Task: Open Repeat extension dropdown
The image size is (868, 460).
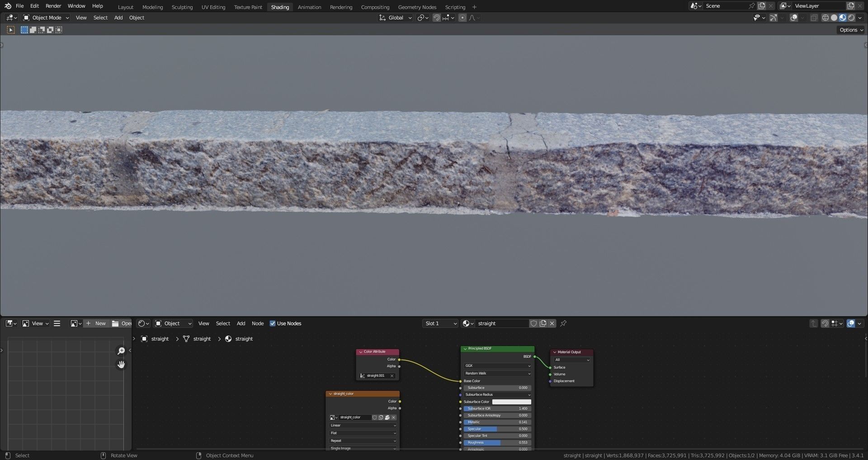Action: 363,441
